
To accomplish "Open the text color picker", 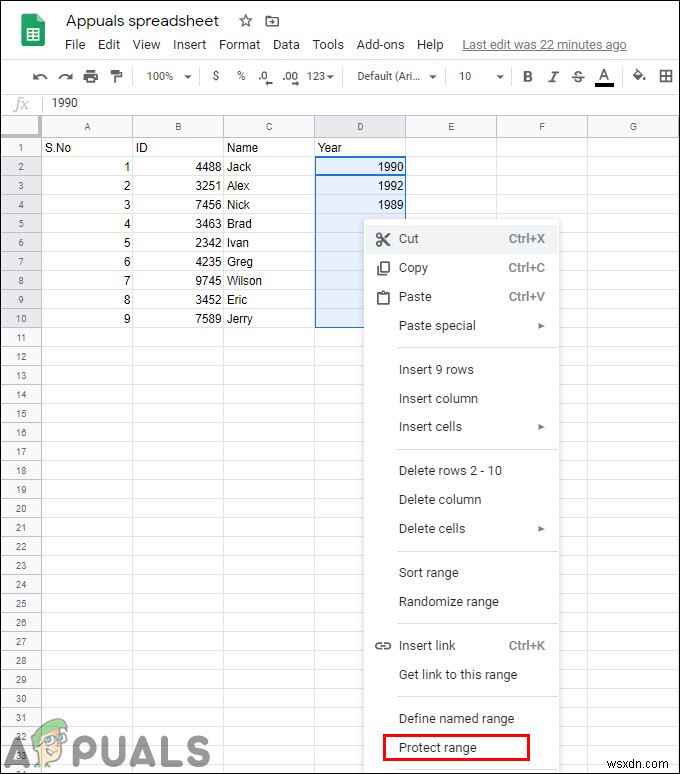I will [x=604, y=77].
